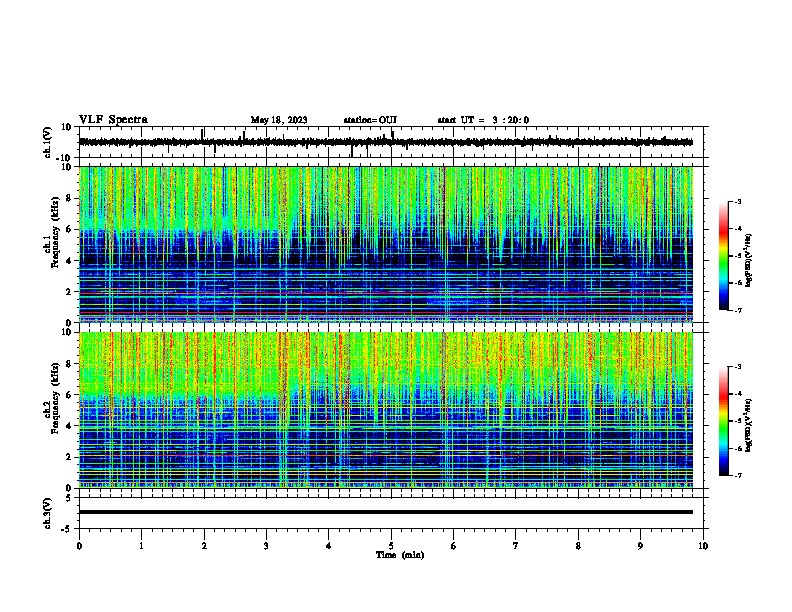Click the "Time (min)" axis label
Image resolution: width=792 pixels, height=612 pixels.
[400, 555]
